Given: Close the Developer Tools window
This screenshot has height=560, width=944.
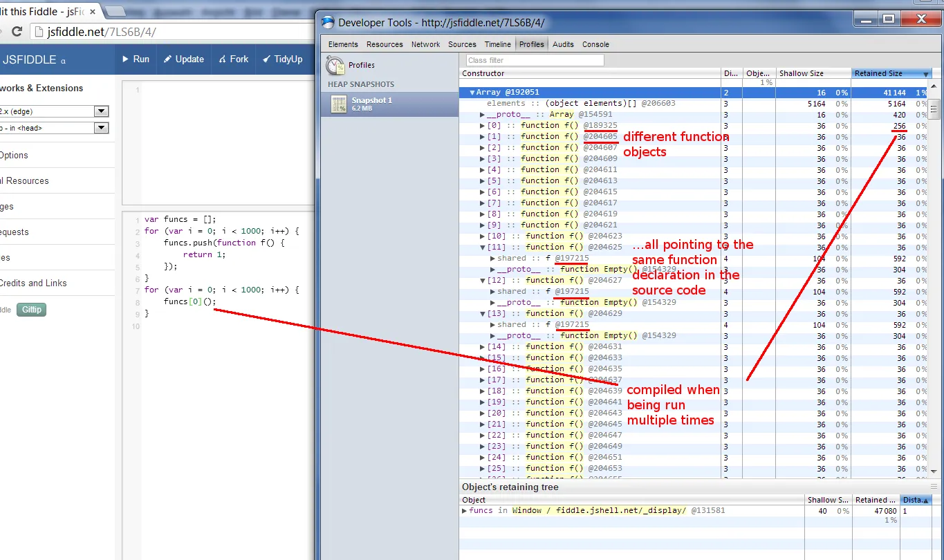Looking at the screenshot, I should coord(920,19).
